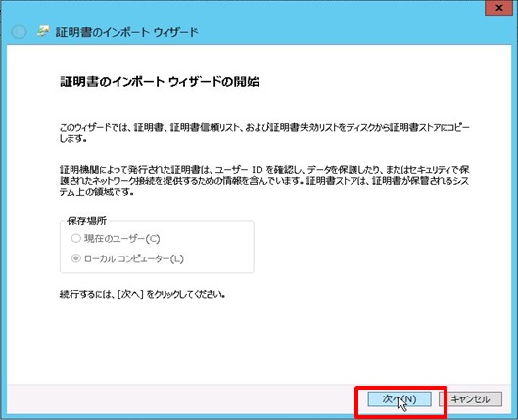Click the 証明書のインポート ウィザード title text
518x420 pixels.
126,32
